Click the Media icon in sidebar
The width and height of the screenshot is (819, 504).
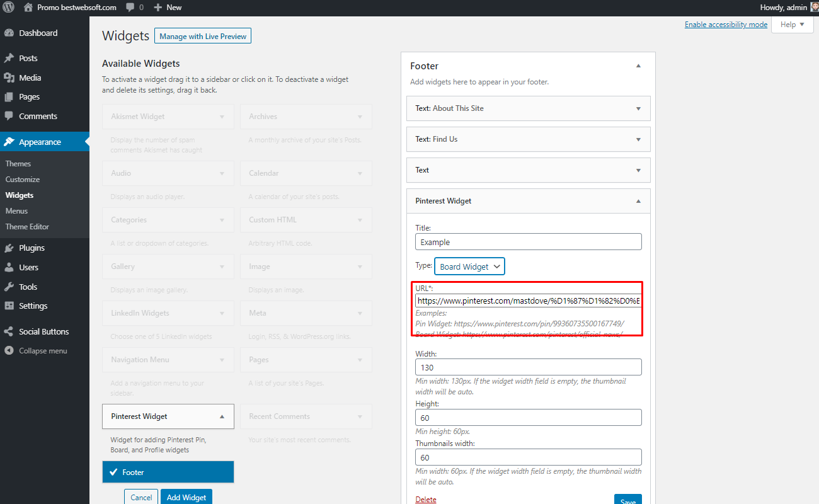tap(9, 77)
